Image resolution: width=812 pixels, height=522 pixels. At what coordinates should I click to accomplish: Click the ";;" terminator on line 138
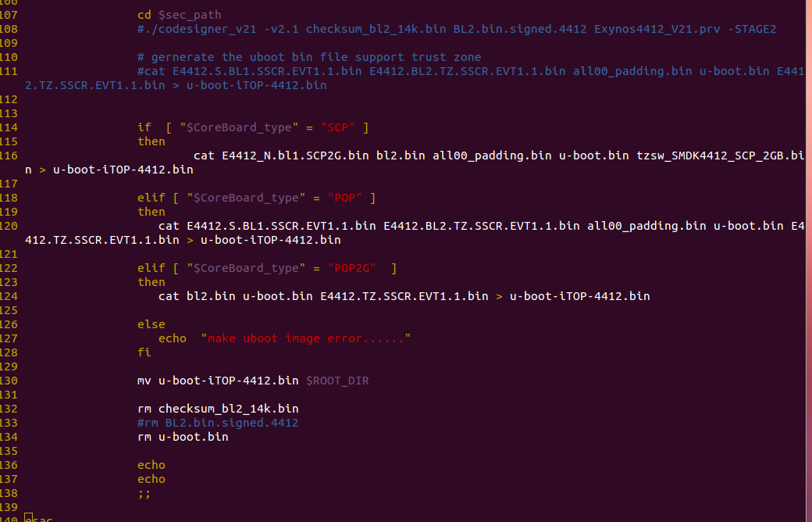(144, 494)
